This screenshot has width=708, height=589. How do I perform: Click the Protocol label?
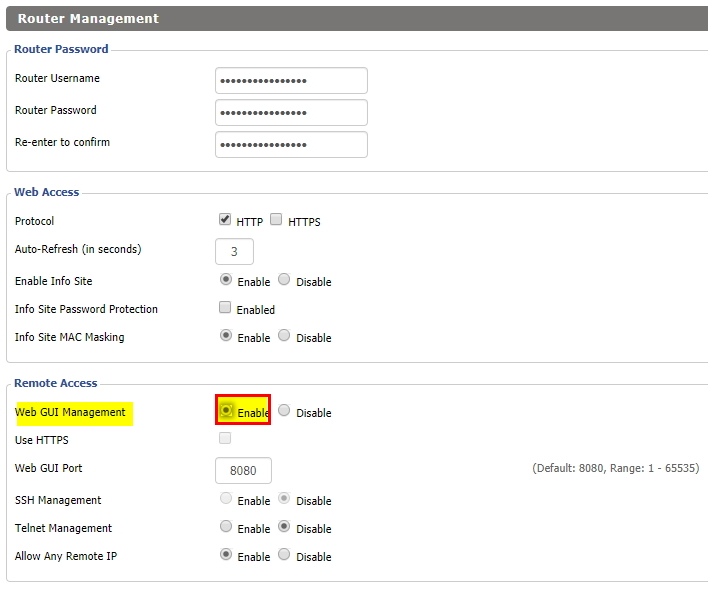tap(34, 221)
